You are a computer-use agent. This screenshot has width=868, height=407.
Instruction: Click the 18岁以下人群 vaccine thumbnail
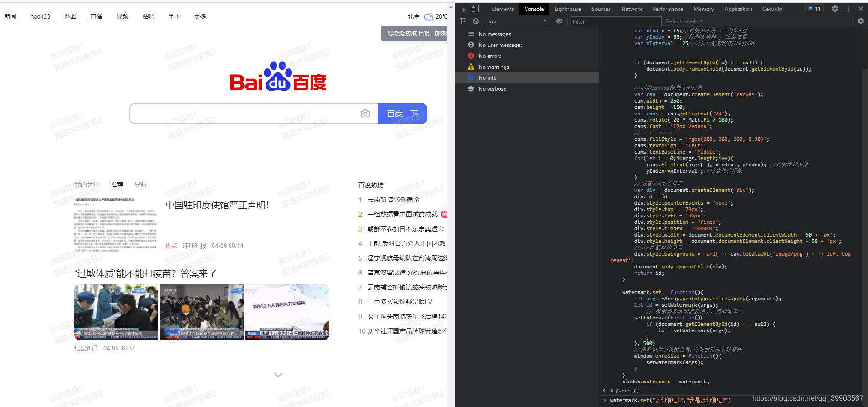(287, 312)
